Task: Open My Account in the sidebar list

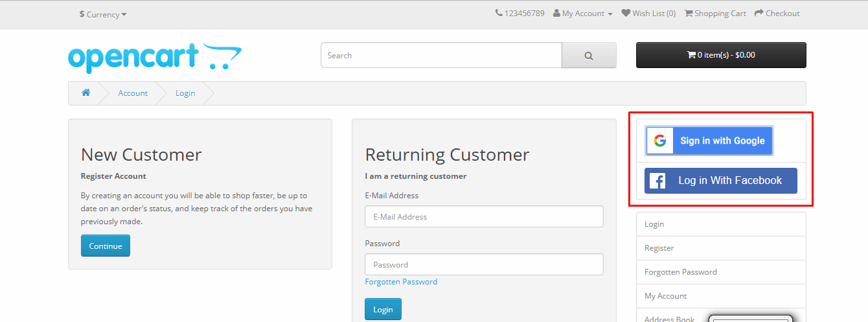Action: (721, 296)
